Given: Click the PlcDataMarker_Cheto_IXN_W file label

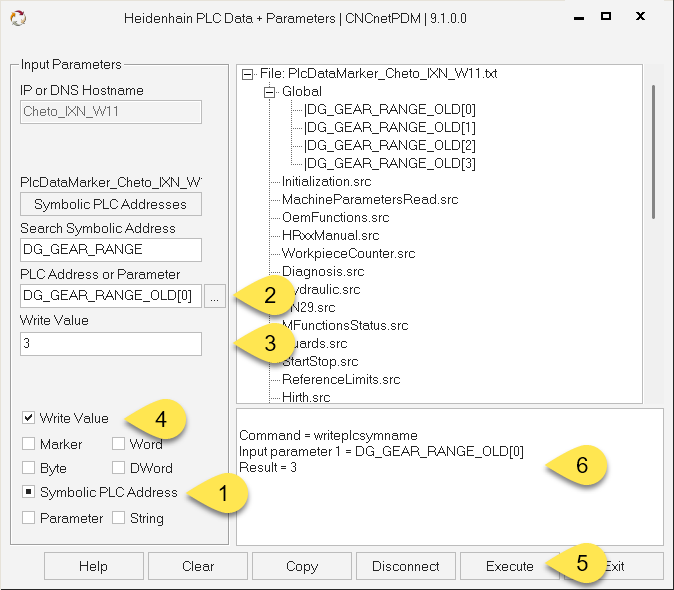Looking at the screenshot, I should pos(110,183).
